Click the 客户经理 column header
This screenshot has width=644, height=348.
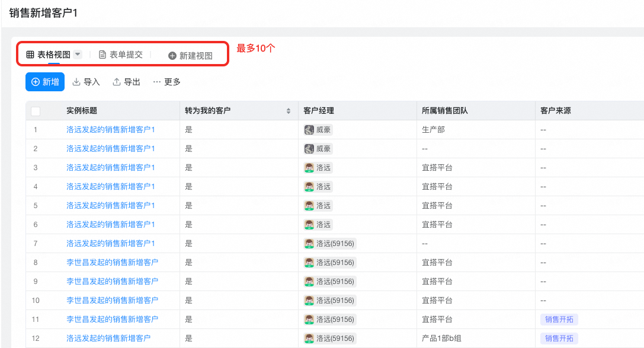coord(319,111)
